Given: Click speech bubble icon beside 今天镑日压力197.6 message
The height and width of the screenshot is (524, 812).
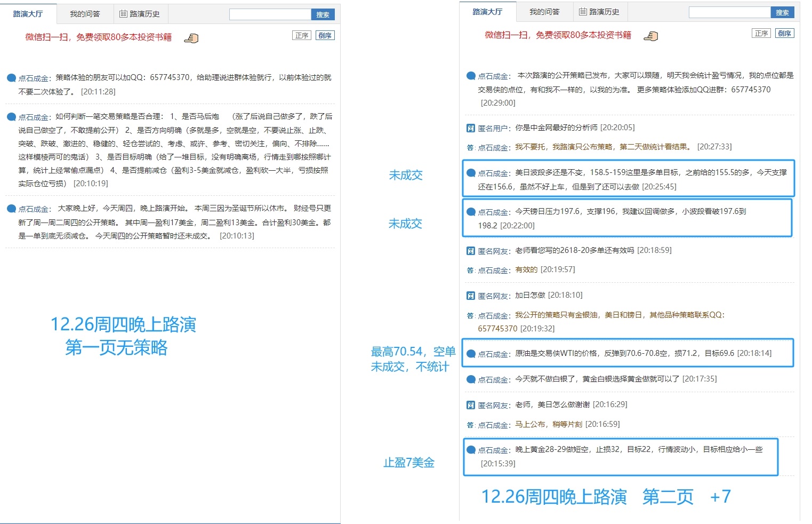Looking at the screenshot, I should tap(471, 212).
